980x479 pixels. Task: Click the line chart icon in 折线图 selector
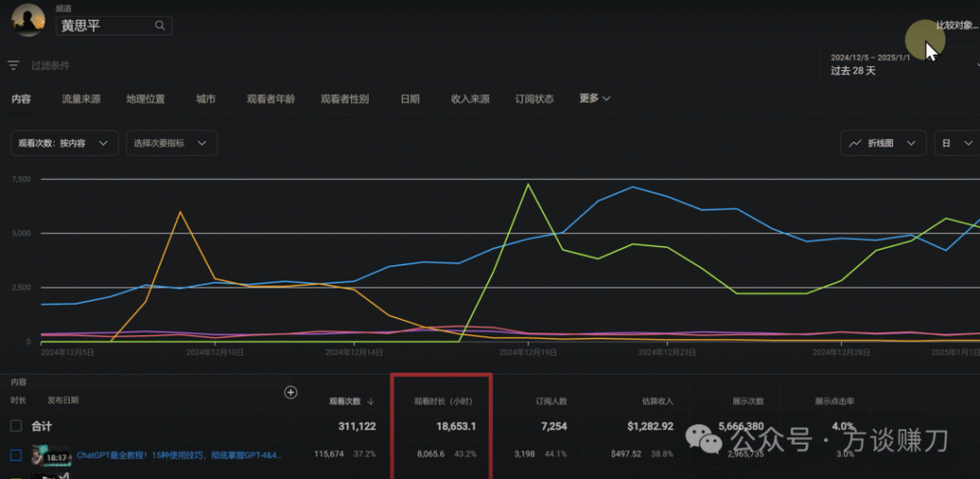(x=855, y=143)
